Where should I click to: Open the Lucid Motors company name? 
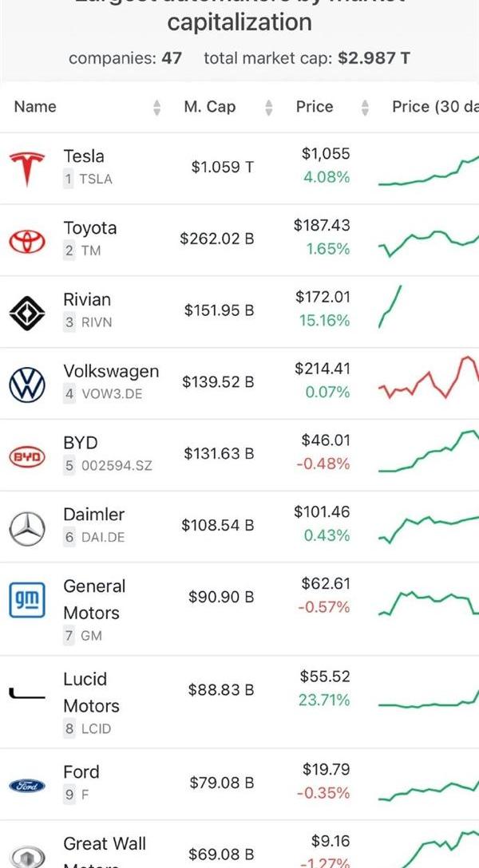tap(91, 692)
